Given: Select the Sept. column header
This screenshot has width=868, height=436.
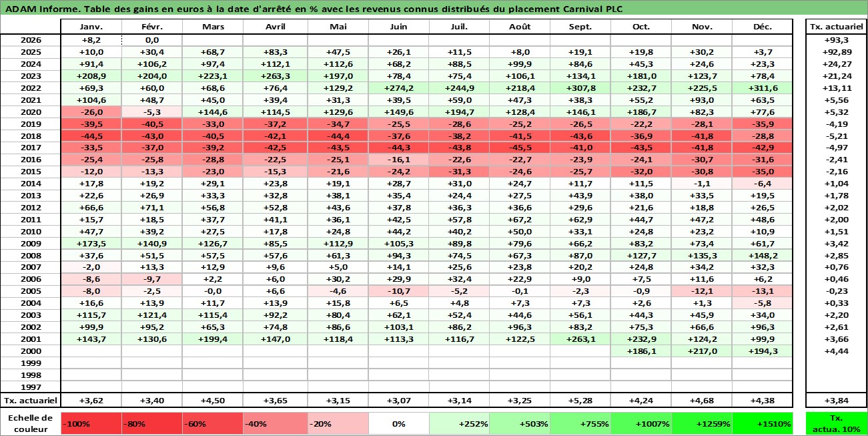Looking at the screenshot, I should [x=580, y=27].
